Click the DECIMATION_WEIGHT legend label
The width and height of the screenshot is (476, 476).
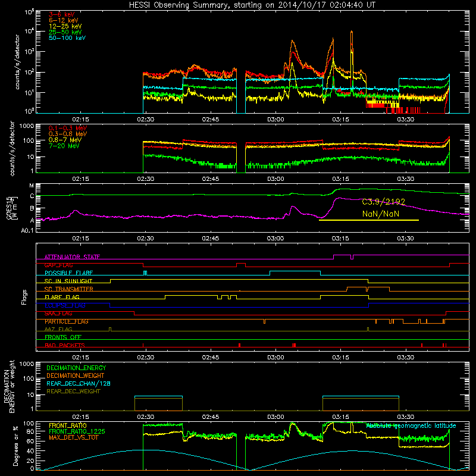point(76,375)
